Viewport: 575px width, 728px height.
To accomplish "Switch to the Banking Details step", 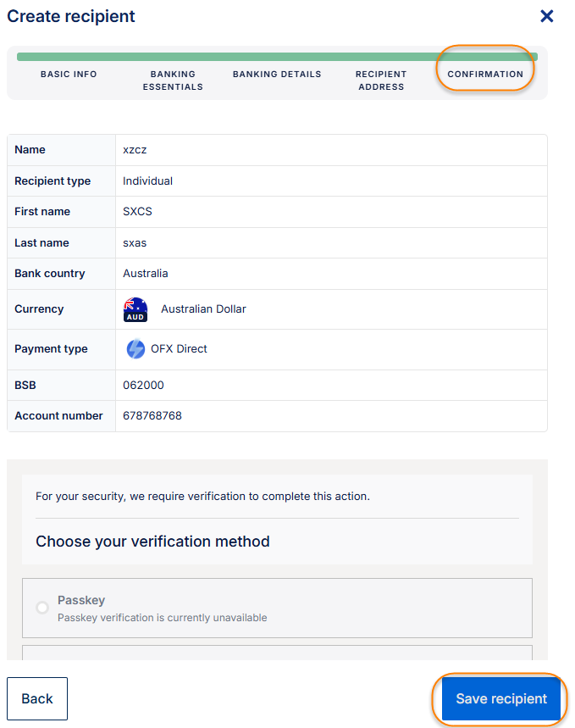I will coord(277,75).
